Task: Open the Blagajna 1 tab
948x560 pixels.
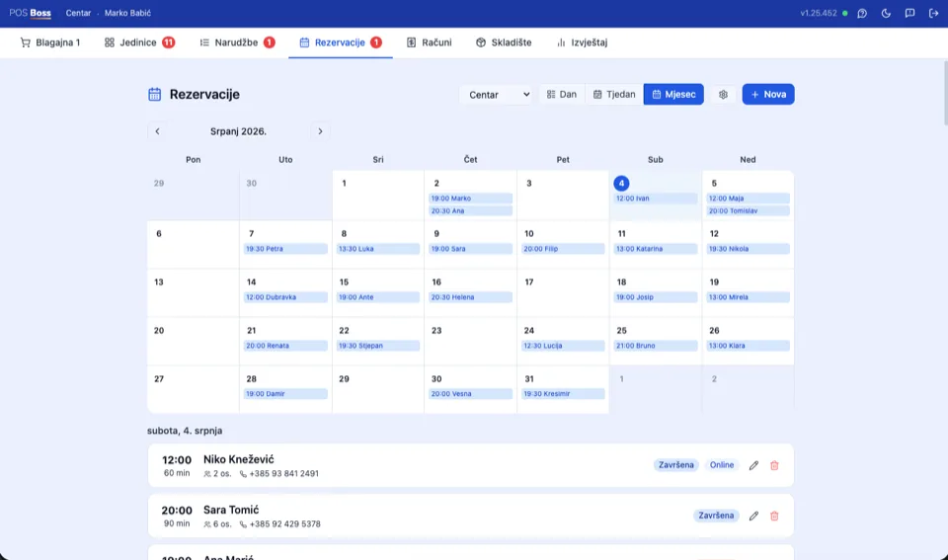Action: pos(50,42)
